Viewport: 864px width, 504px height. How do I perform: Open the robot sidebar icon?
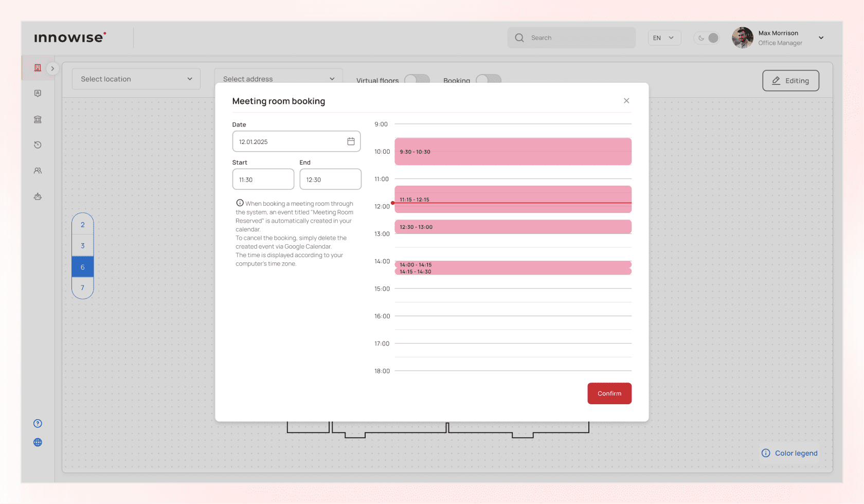pos(38,196)
